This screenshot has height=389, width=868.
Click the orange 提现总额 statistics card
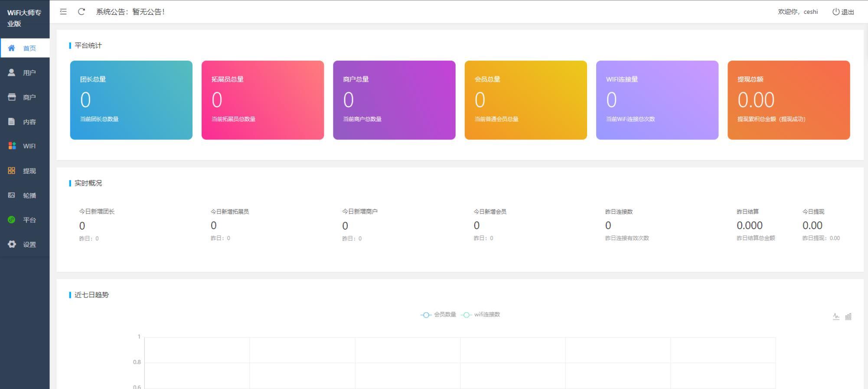click(788, 100)
